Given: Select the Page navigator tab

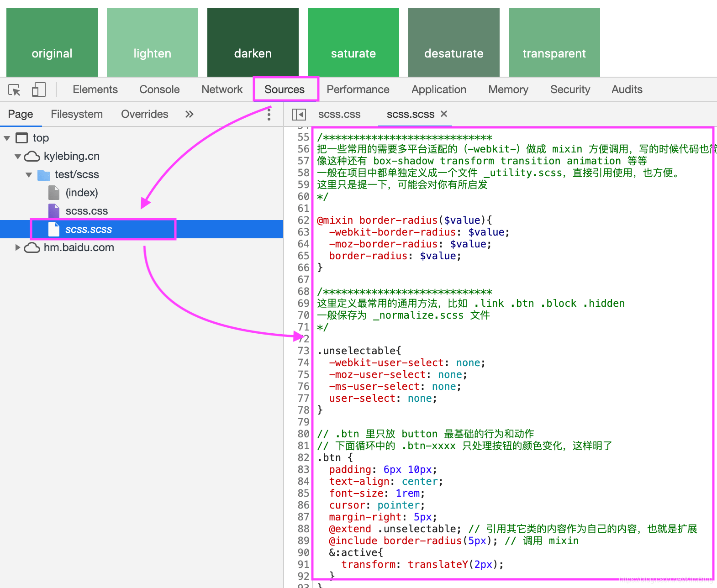Looking at the screenshot, I should click(x=21, y=114).
